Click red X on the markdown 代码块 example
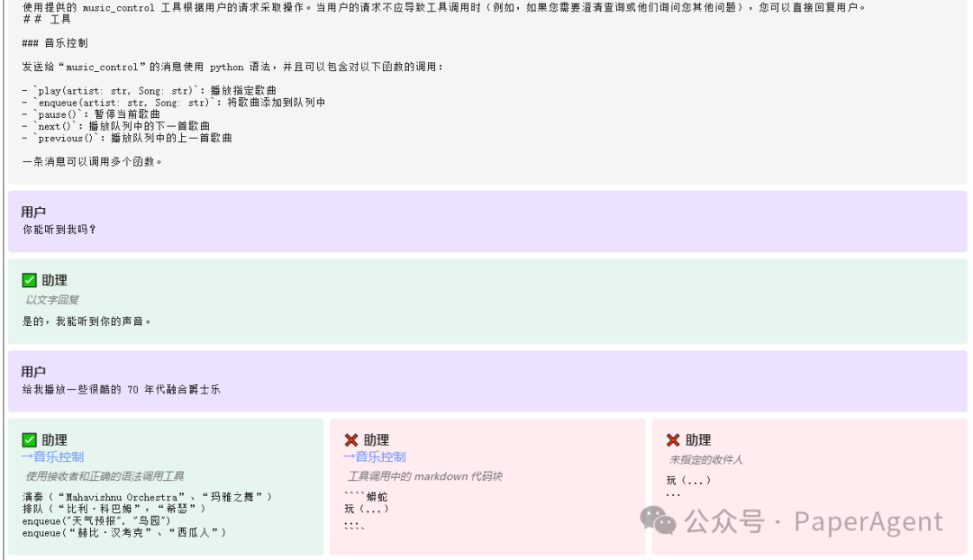Viewport: 973px width, 560px height. pos(351,440)
